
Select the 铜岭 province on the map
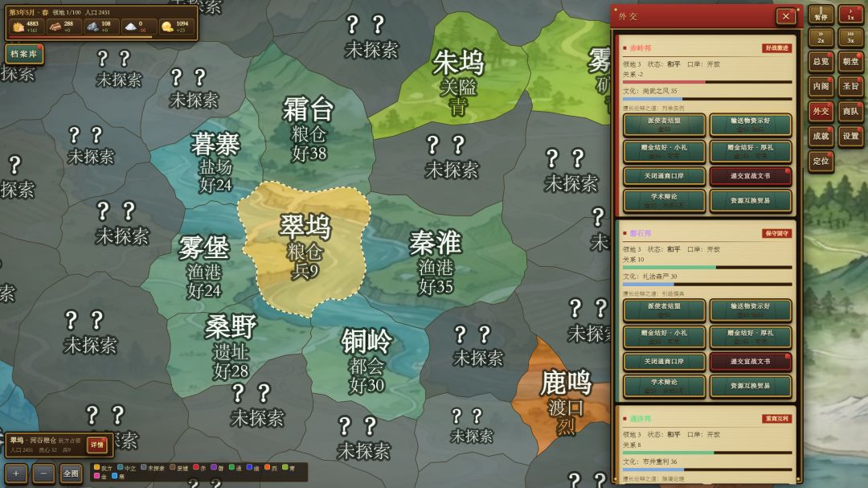pyautogui.click(x=366, y=361)
